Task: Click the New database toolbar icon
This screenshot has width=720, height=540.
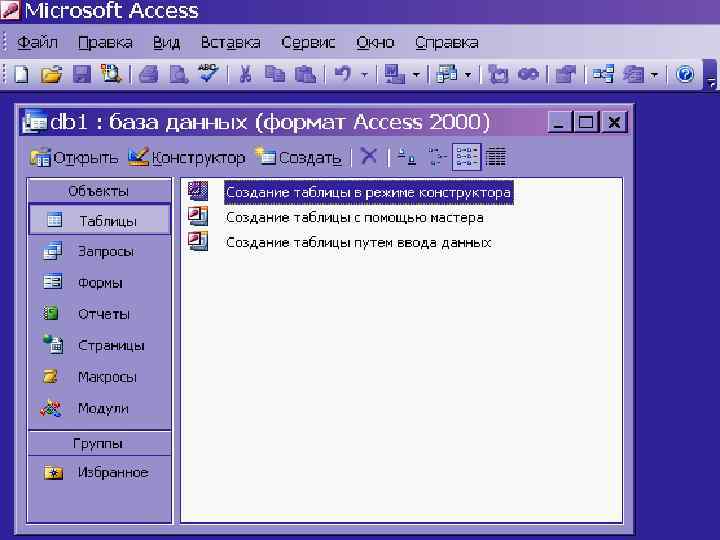Action: click(22, 74)
